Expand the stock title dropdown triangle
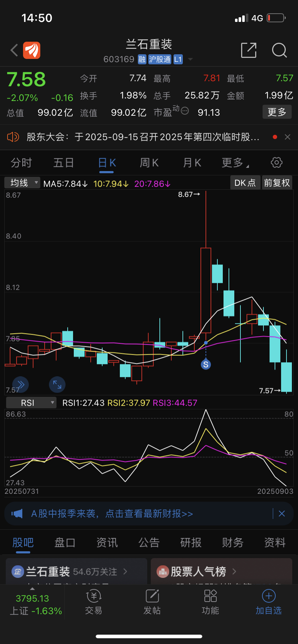The width and height of the screenshot is (298, 644). click(190, 59)
